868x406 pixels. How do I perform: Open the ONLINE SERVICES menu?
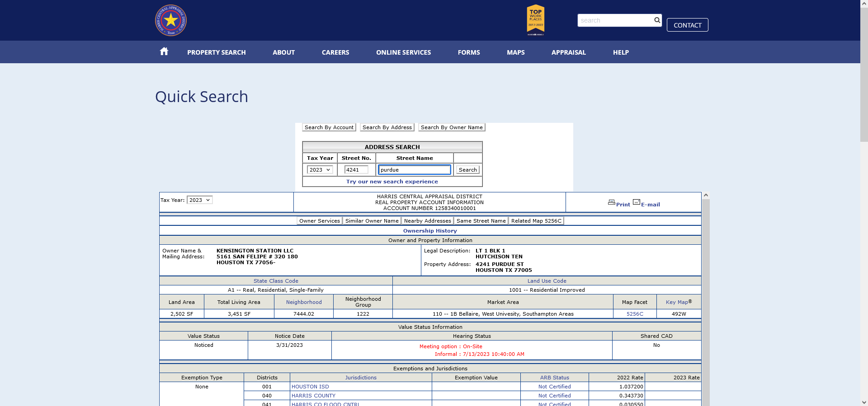point(404,52)
